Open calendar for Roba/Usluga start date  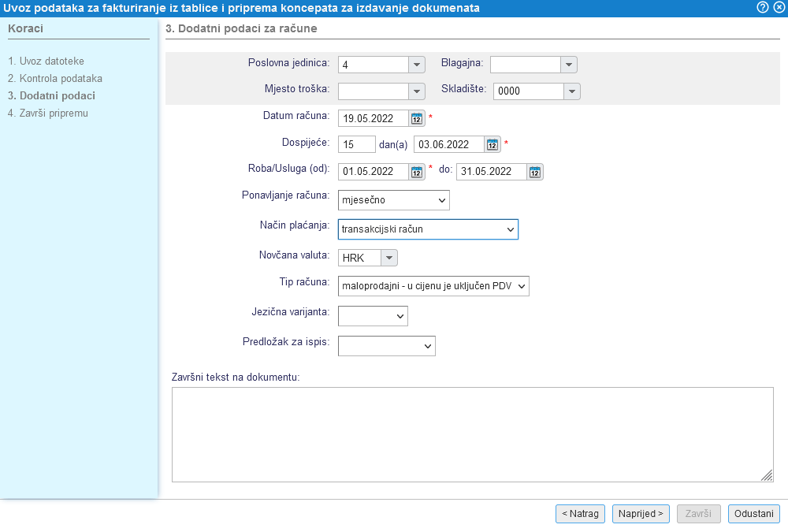click(x=417, y=172)
